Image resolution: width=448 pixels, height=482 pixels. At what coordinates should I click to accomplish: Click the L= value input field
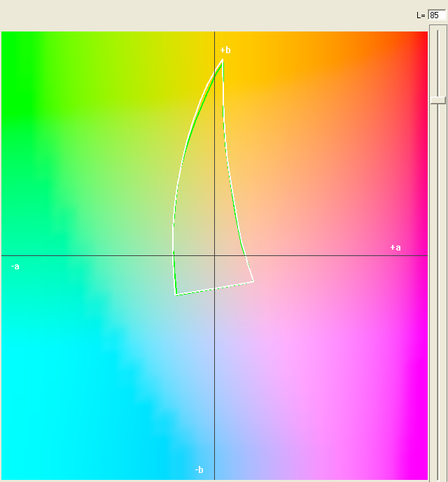(x=437, y=15)
